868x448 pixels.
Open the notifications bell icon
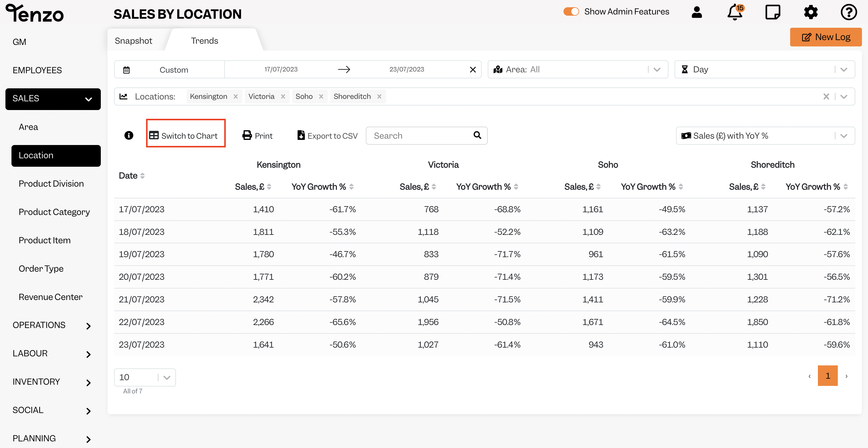click(x=735, y=13)
